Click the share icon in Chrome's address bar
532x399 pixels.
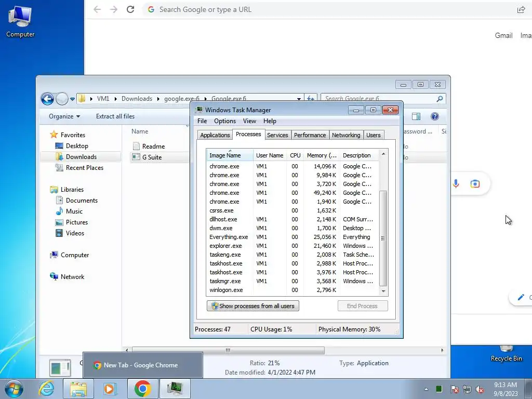521,9
